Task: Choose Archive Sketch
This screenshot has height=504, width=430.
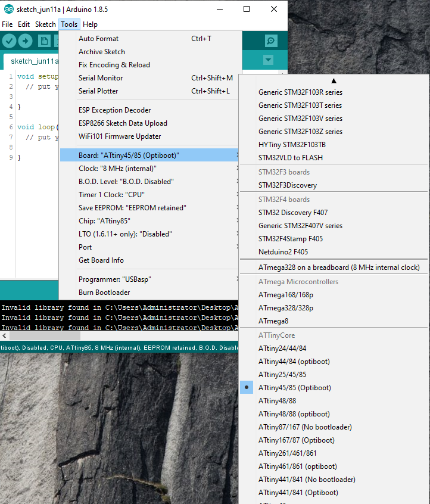Action: [149, 52]
